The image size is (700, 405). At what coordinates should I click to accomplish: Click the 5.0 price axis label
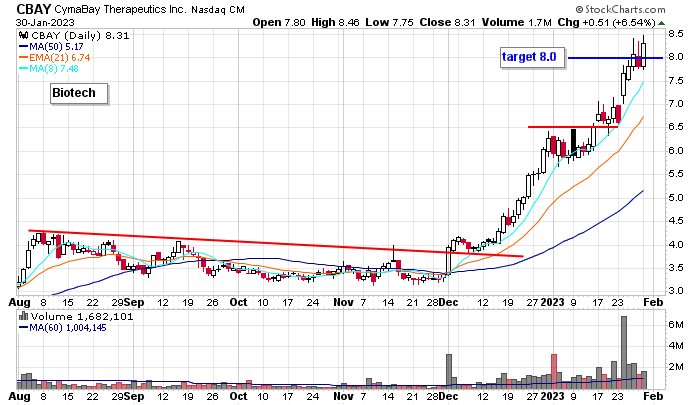tap(675, 197)
